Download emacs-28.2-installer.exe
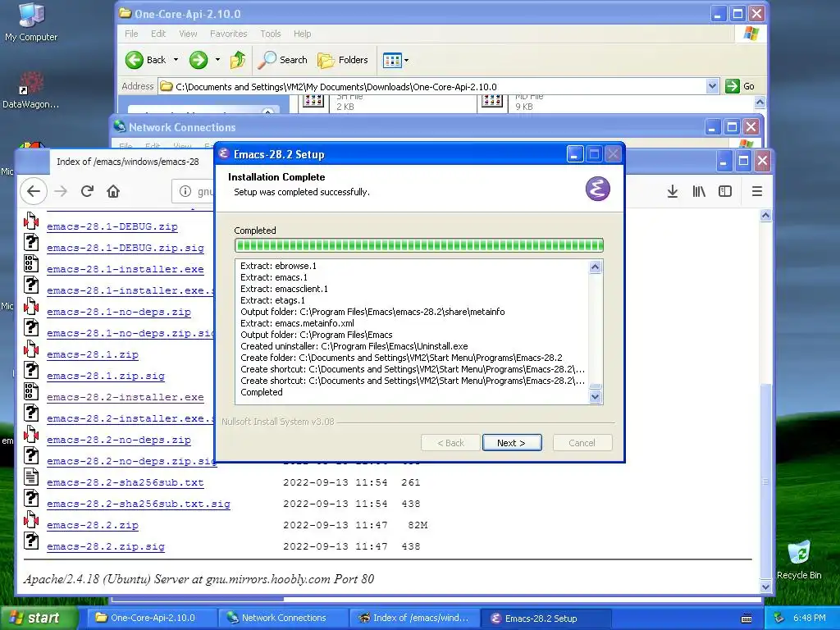This screenshot has width=840, height=630. pyautogui.click(x=126, y=398)
